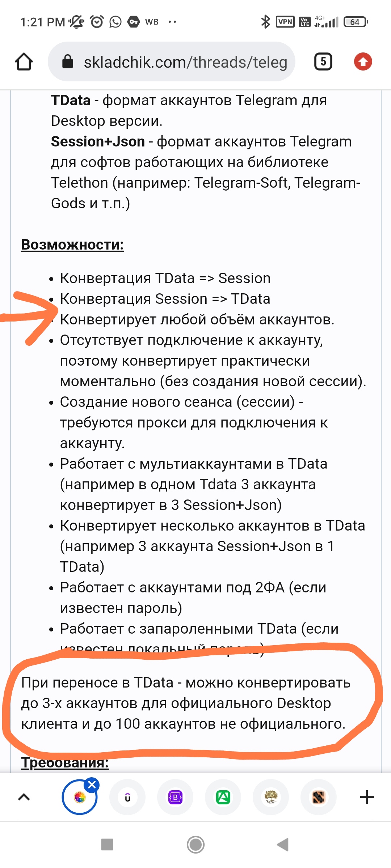Switch to the orange and black striped tab
The width and height of the screenshot is (391, 868).
(x=319, y=797)
